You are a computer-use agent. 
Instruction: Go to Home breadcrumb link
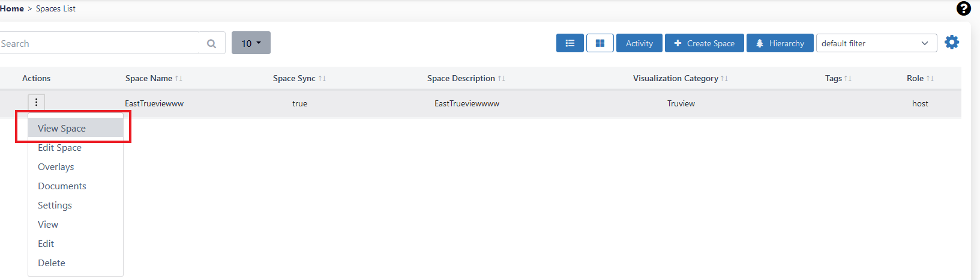[12, 8]
